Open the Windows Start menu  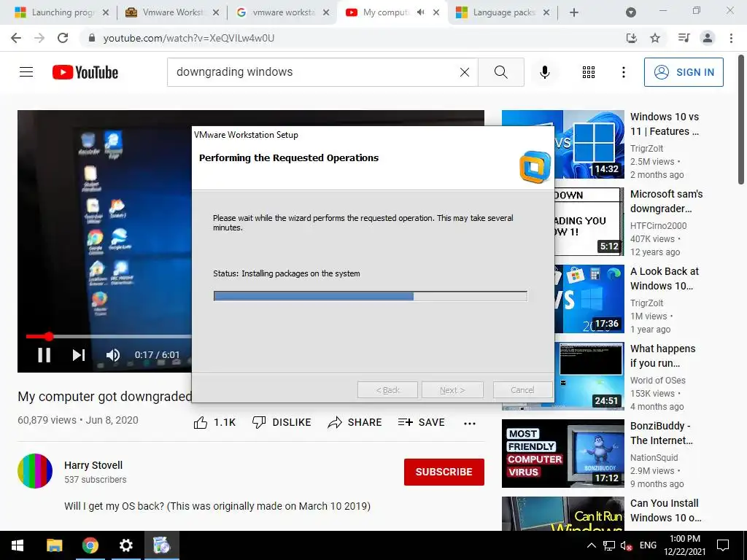tap(18, 545)
